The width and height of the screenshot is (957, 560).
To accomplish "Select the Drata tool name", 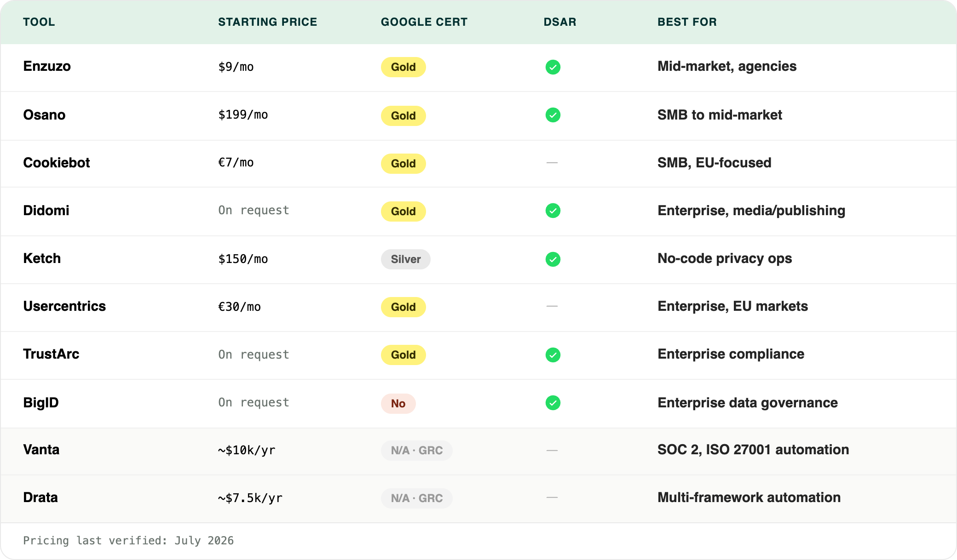I will [40, 497].
